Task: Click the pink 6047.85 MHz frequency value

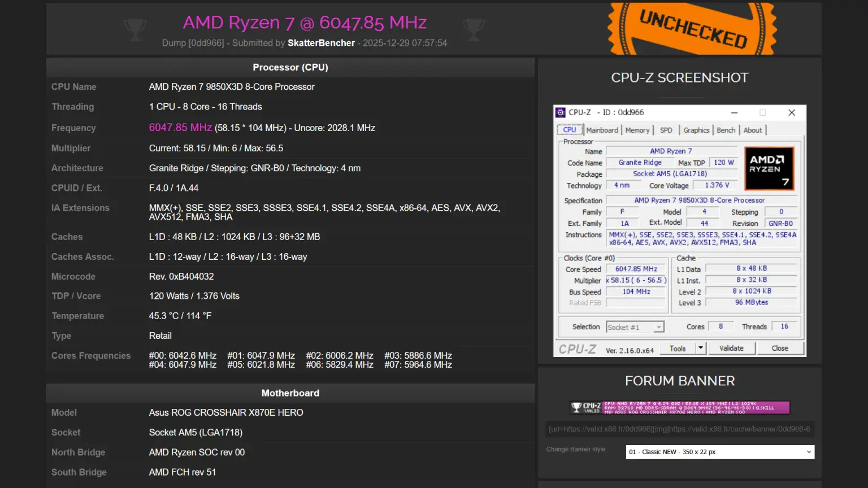Action: (x=180, y=128)
